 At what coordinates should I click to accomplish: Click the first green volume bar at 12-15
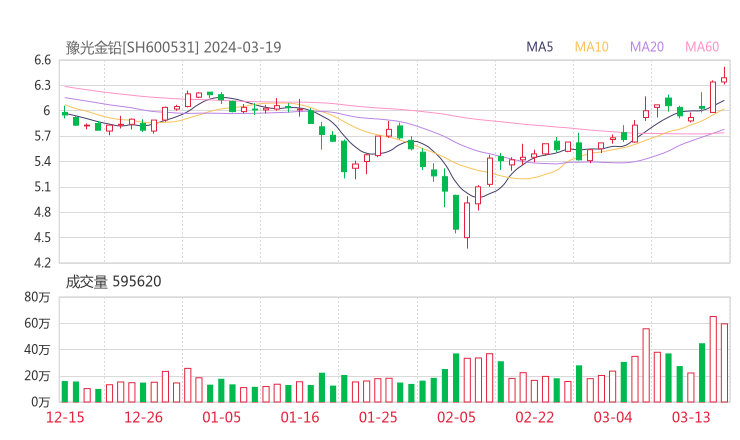65,392
